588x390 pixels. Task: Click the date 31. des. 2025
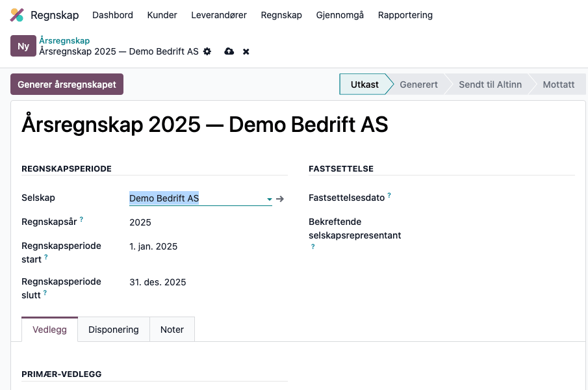pyautogui.click(x=157, y=282)
